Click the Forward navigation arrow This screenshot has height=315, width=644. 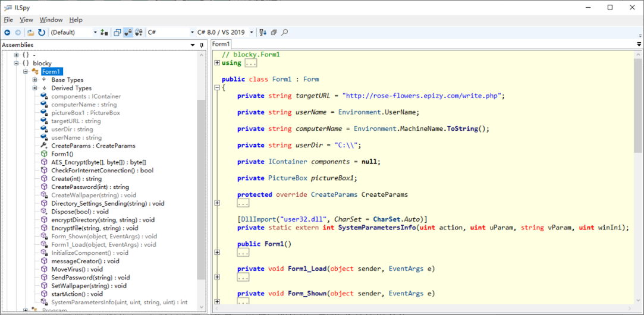(18, 32)
